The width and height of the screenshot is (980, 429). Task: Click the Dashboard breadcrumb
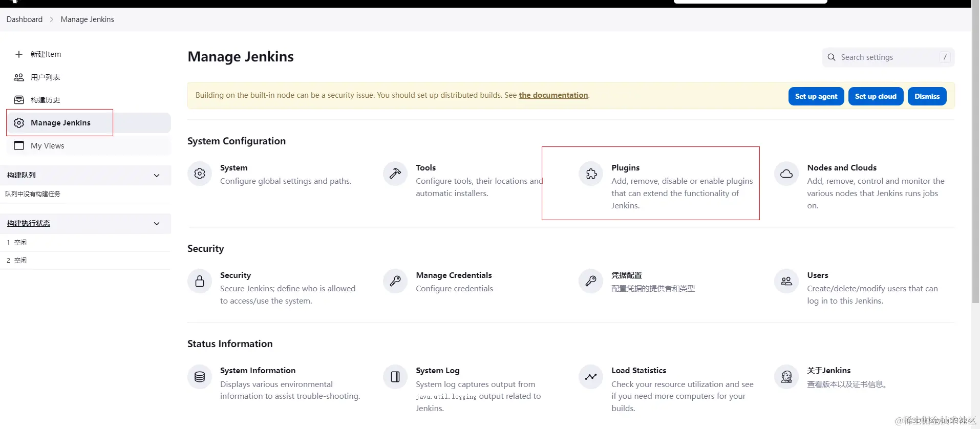[25, 19]
